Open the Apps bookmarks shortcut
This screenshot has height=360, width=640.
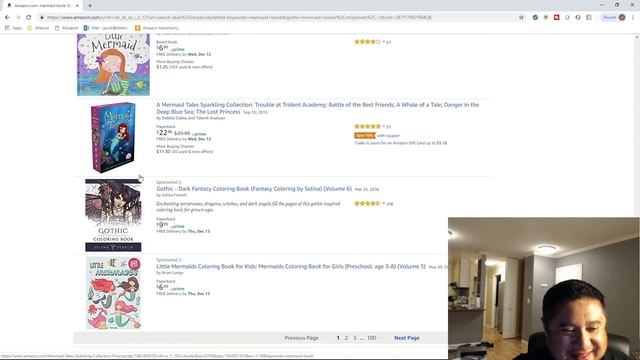tap(13, 28)
